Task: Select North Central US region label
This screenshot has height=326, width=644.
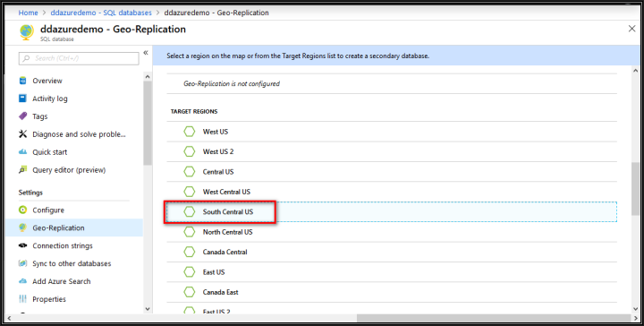Action: click(227, 232)
